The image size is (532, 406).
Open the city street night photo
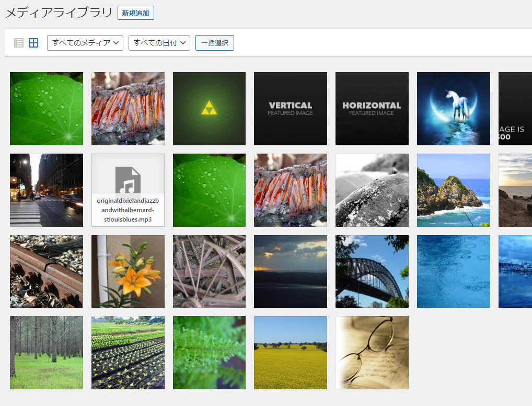click(x=47, y=190)
